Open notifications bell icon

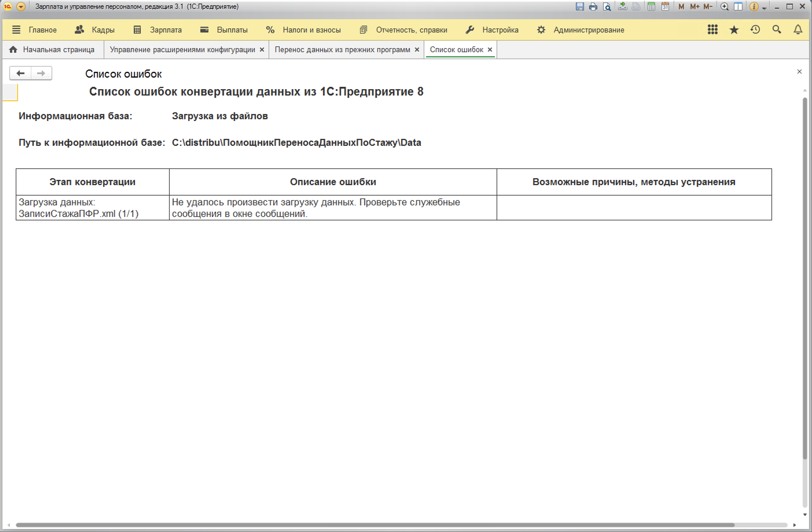798,30
